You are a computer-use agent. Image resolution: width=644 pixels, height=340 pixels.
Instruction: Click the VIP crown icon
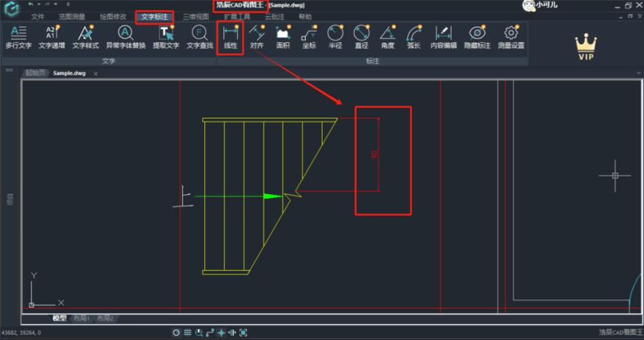click(x=586, y=47)
